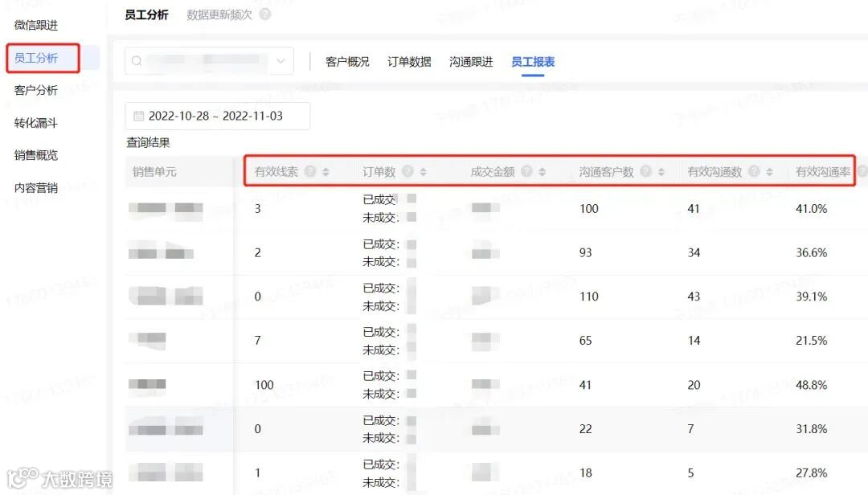Open the 微信跟进 sidebar item
Viewport: 868px width, 495px height.
(x=36, y=25)
